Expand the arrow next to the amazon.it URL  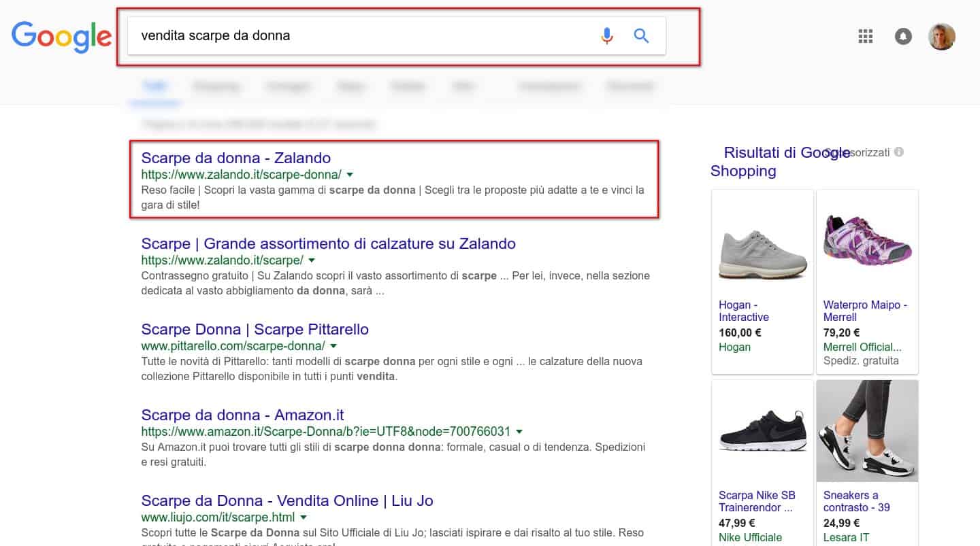[x=519, y=432]
